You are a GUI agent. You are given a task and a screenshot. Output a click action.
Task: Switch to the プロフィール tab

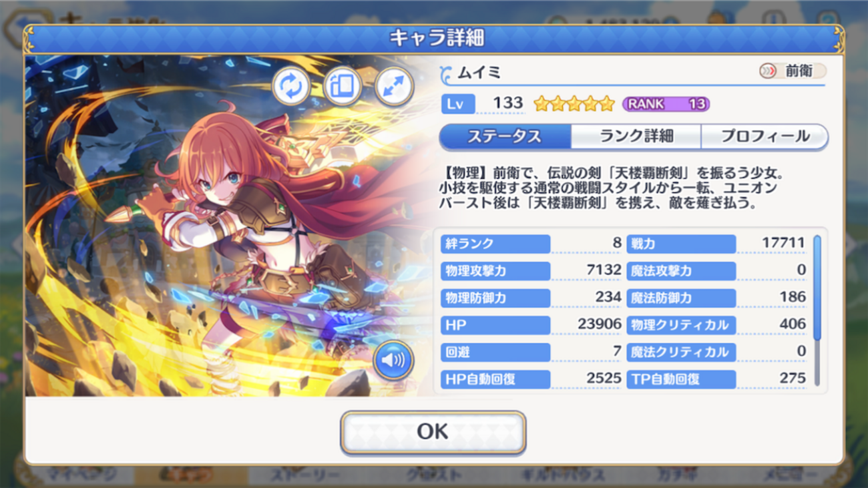pos(765,136)
